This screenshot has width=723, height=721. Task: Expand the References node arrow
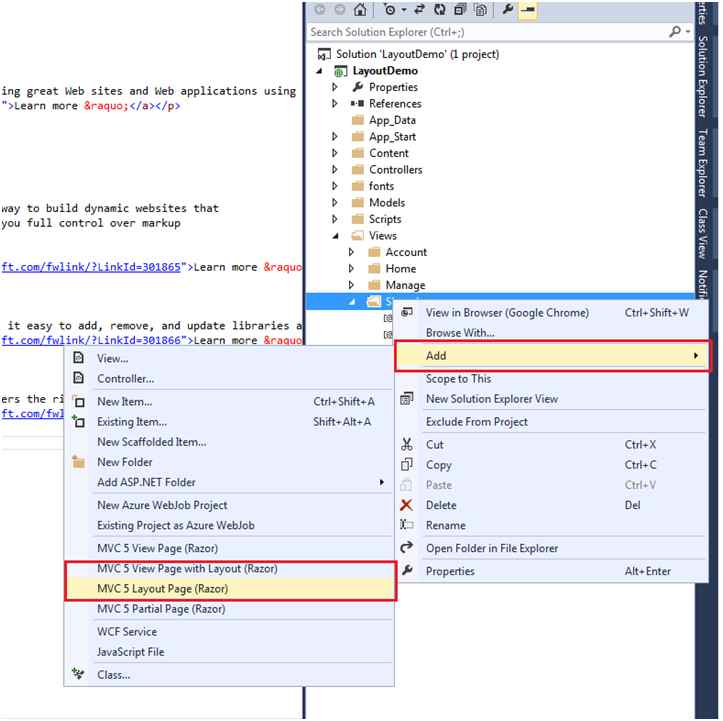(335, 104)
